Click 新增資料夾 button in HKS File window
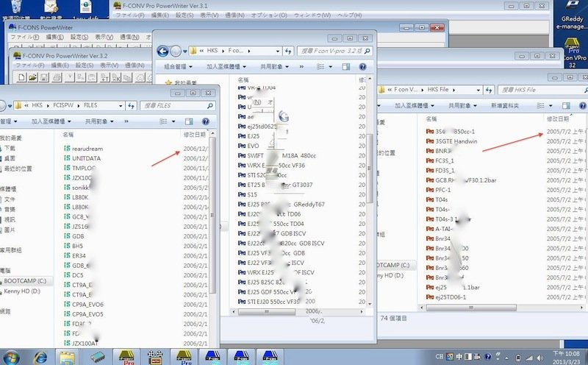Screen dimensions: 588x365 pyautogui.click(x=505, y=105)
